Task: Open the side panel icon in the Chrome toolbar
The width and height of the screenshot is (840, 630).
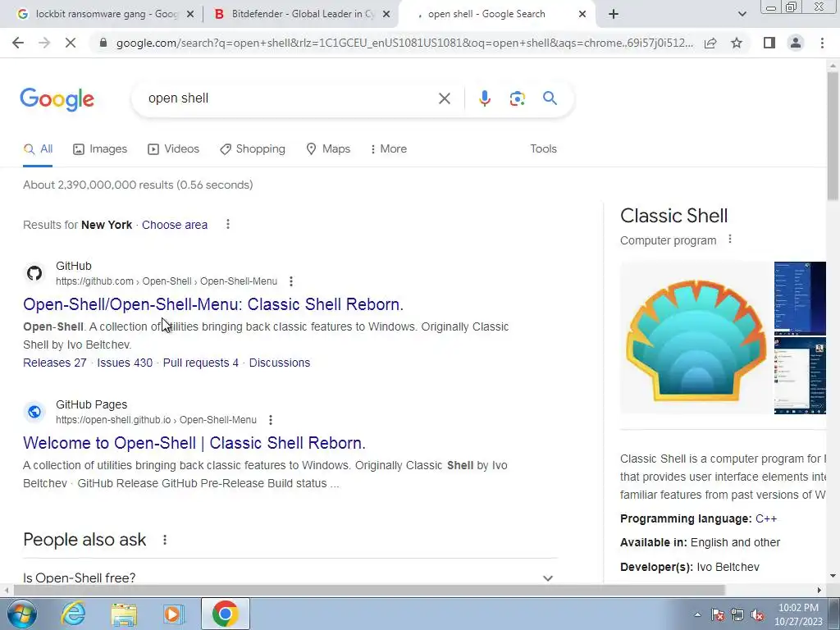Action: (x=769, y=43)
